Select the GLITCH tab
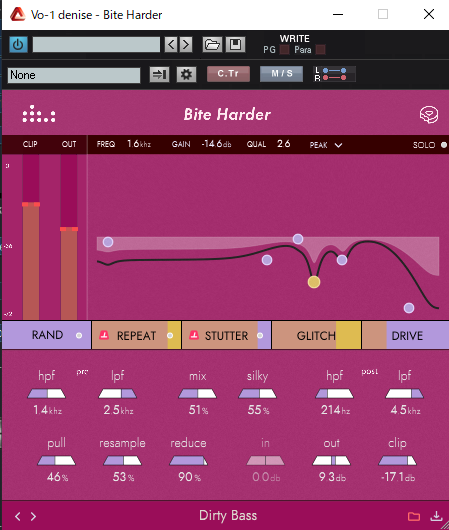Image resolution: width=449 pixels, height=530 pixels. [316, 336]
